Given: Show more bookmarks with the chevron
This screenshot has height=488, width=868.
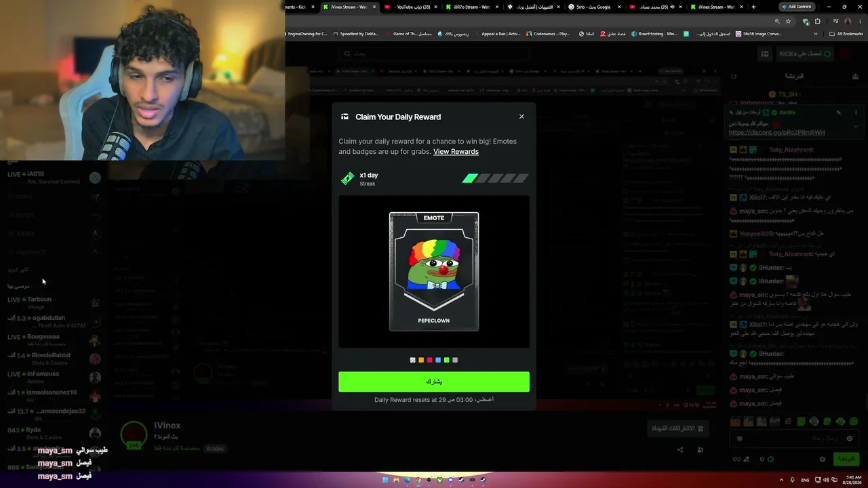Looking at the screenshot, I should [x=816, y=33].
